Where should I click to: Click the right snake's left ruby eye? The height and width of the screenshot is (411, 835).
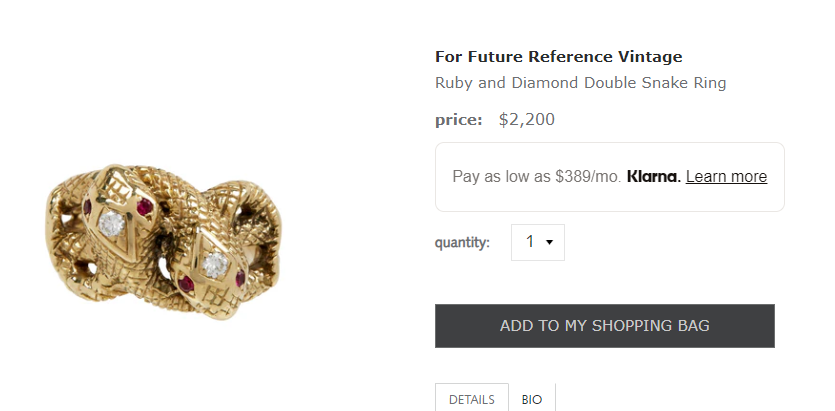pyautogui.click(x=187, y=286)
